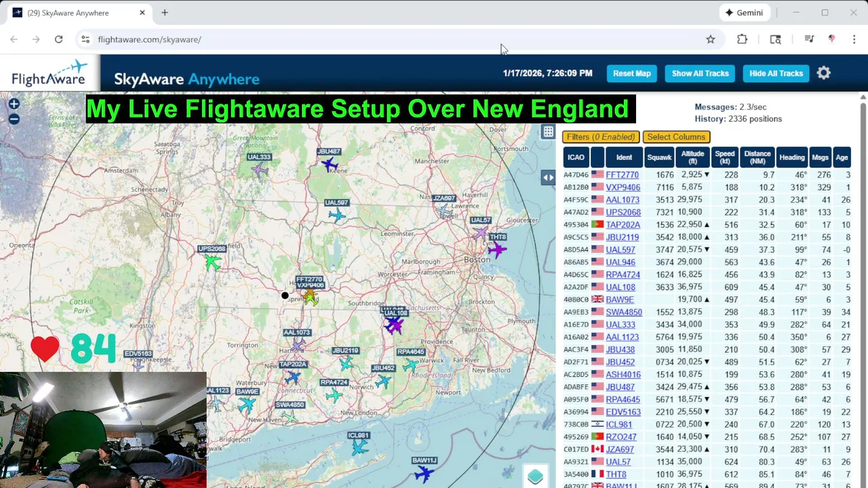Open the UPS2068 flight link in table
This screenshot has height=488, width=868.
coord(623,212)
